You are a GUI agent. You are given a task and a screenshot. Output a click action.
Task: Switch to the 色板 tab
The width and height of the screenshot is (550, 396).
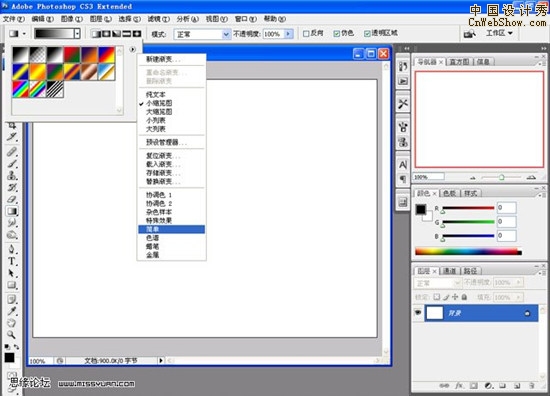(x=449, y=193)
